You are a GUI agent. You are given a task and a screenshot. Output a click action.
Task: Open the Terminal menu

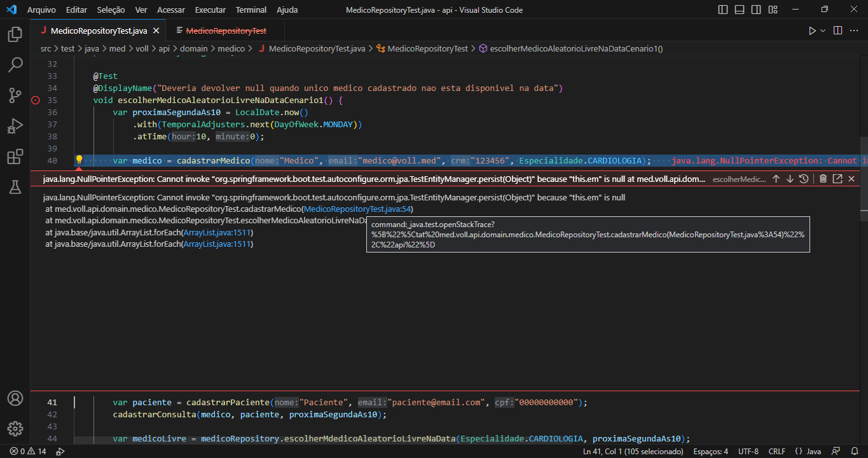click(x=251, y=10)
